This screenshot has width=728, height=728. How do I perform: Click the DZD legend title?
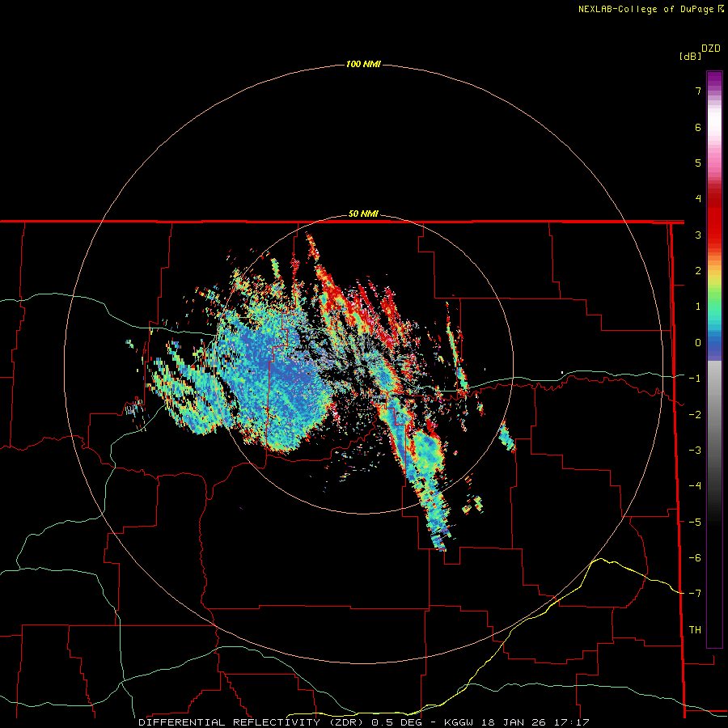tap(711, 49)
